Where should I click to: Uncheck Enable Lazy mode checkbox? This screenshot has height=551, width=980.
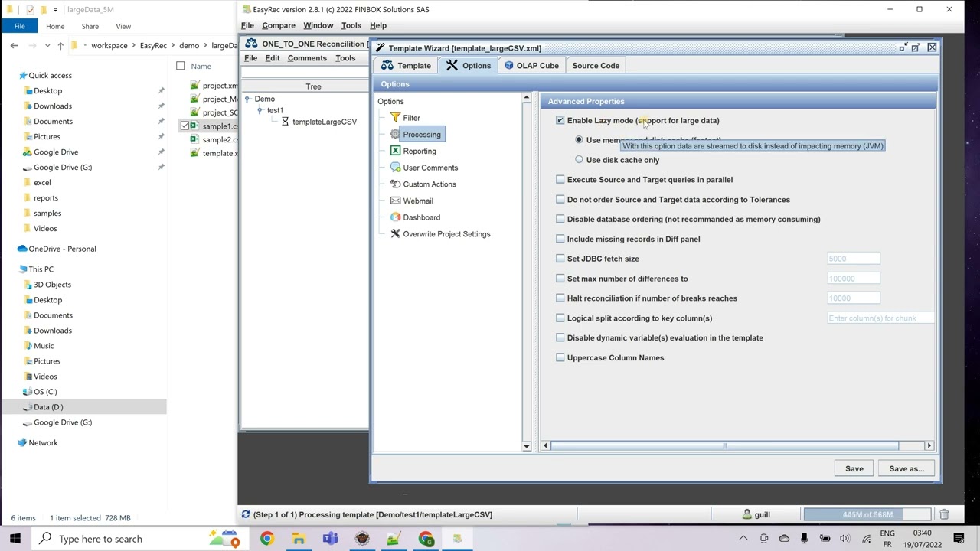pyautogui.click(x=560, y=120)
